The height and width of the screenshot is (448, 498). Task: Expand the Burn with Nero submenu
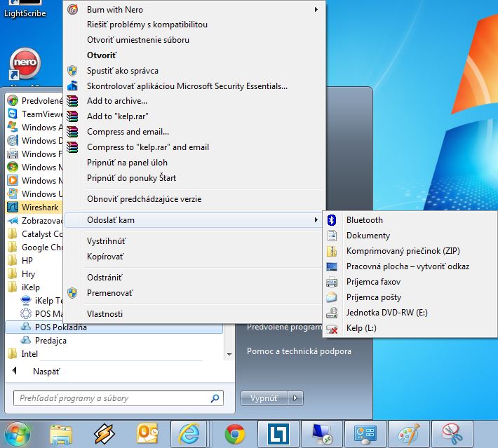(x=316, y=10)
